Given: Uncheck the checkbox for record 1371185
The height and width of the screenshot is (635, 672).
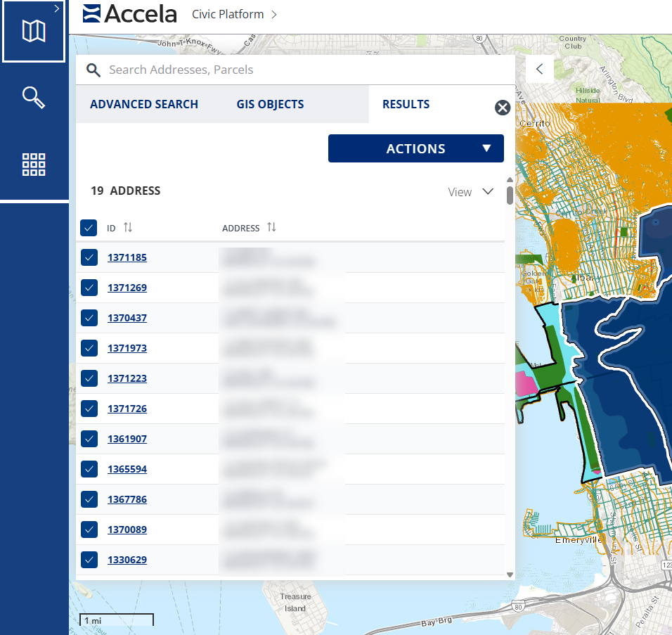Looking at the screenshot, I should pos(89,257).
